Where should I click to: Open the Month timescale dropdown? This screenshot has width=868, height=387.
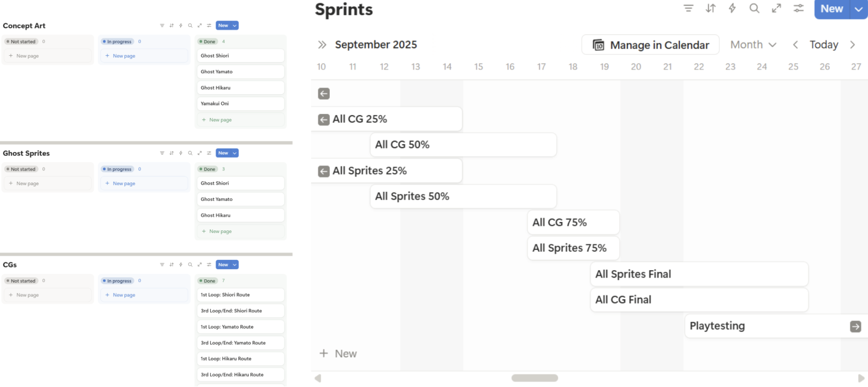pos(753,45)
